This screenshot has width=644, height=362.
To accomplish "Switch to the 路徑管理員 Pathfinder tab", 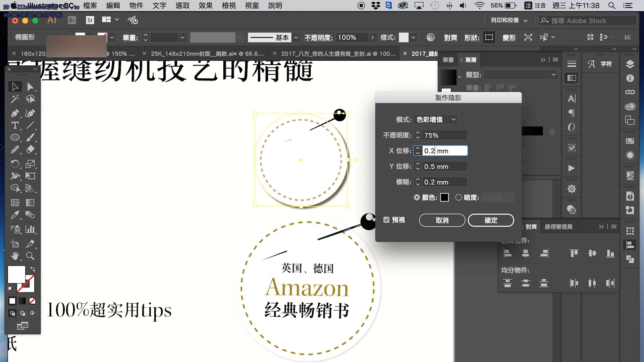I will (558, 227).
